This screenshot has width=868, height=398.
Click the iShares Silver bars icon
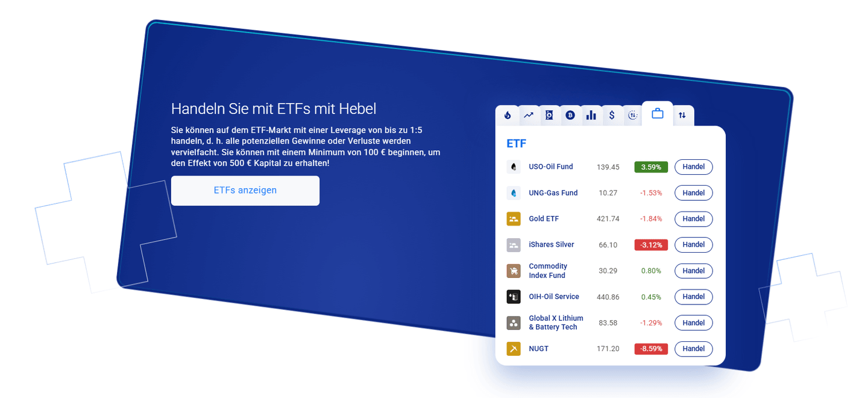point(514,245)
